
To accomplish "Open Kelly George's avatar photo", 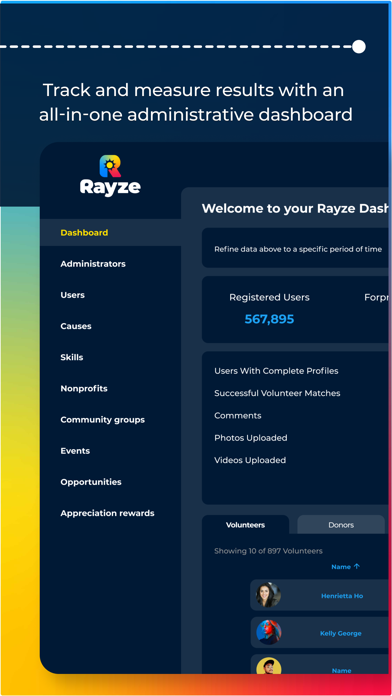I will click(x=269, y=632).
